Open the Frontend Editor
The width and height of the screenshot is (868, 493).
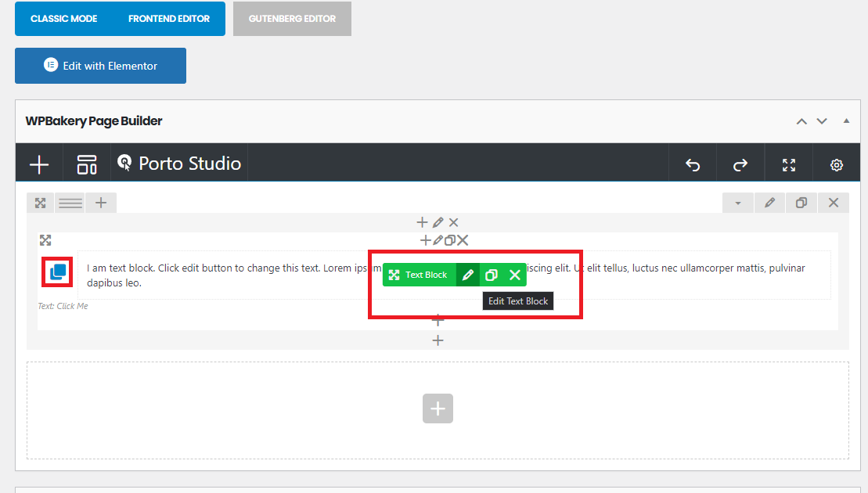[169, 19]
